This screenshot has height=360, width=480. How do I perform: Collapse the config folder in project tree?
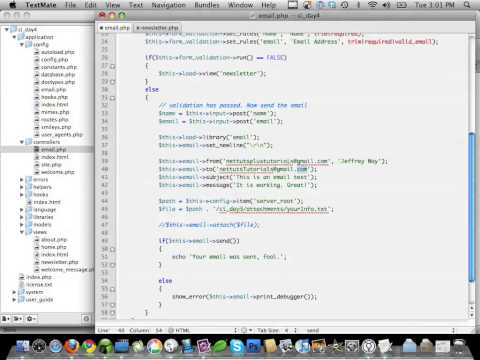point(22,44)
